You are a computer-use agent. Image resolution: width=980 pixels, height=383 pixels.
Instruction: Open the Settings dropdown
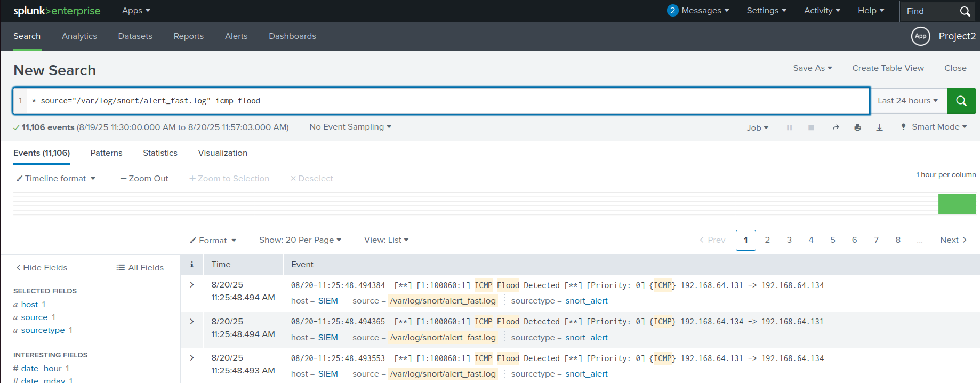pyautogui.click(x=766, y=11)
